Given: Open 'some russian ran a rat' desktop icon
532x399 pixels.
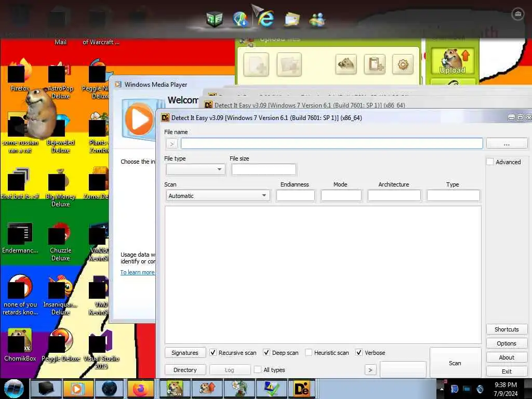Looking at the screenshot, I should click(20, 134).
